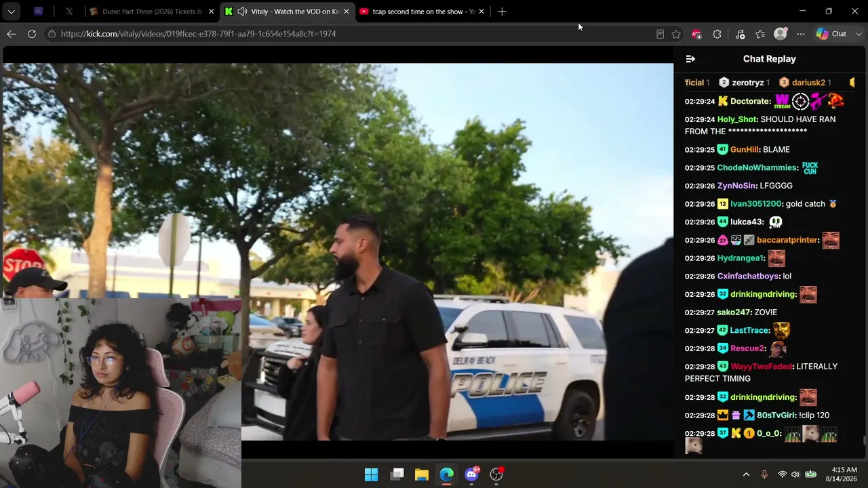Open the tab actions dropdown
The image size is (868, 488).
coord(12,12)
